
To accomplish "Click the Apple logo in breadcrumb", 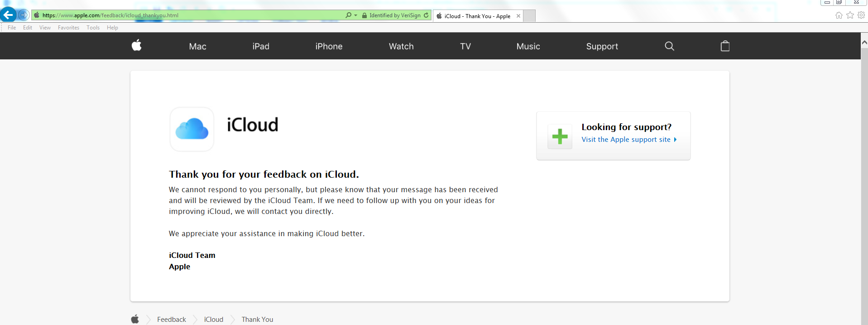I will [x=135, y=319].
